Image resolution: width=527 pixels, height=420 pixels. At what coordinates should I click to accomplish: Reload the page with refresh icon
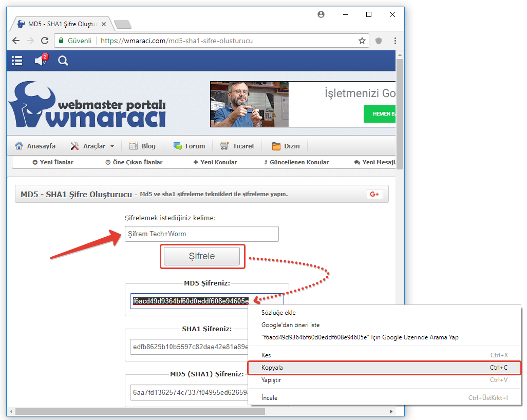[x=45, y=41]
